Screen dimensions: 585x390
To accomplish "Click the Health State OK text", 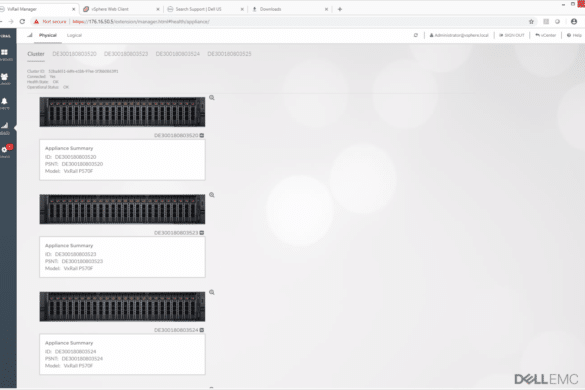I will 56,82.
